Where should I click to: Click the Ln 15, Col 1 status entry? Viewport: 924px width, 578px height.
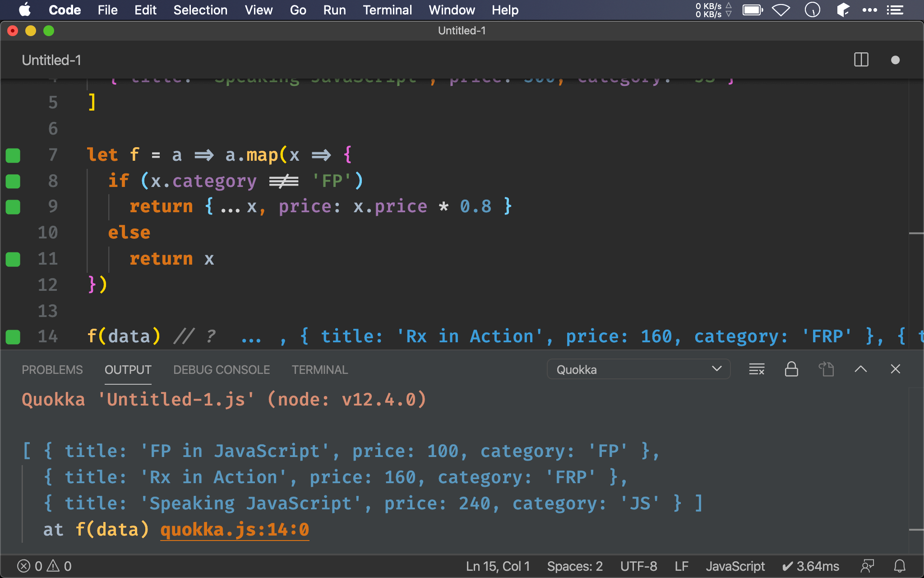click(498, 566)
